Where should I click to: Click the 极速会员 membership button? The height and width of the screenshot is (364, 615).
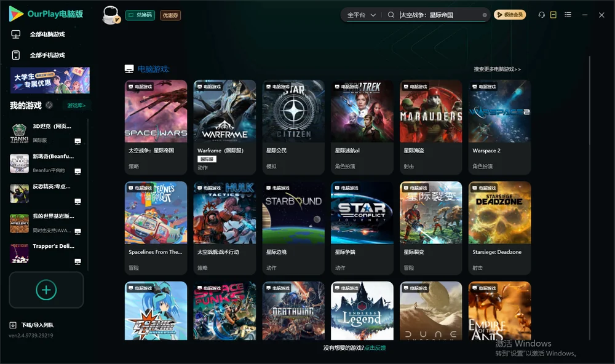click(x=509, y=15)
